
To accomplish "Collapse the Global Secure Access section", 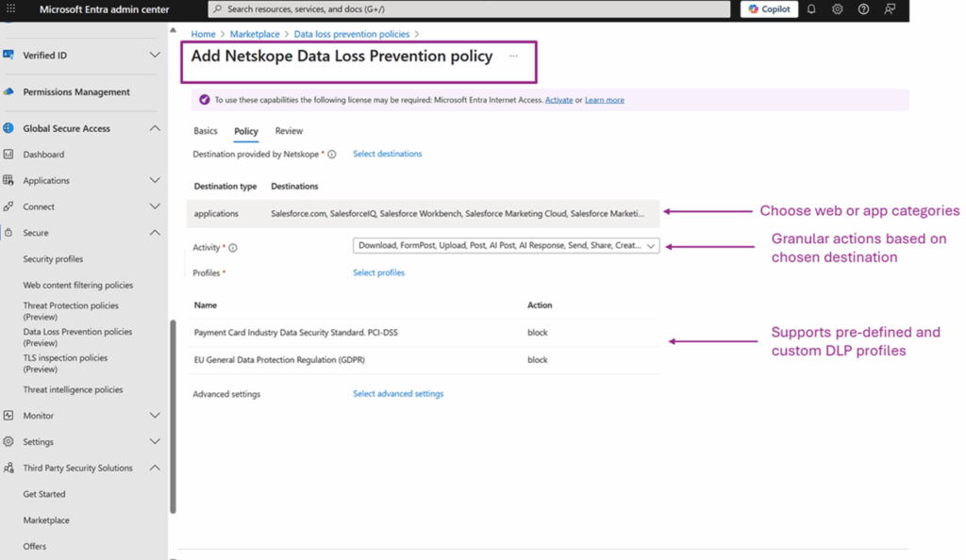I will (x=155, y=128).
